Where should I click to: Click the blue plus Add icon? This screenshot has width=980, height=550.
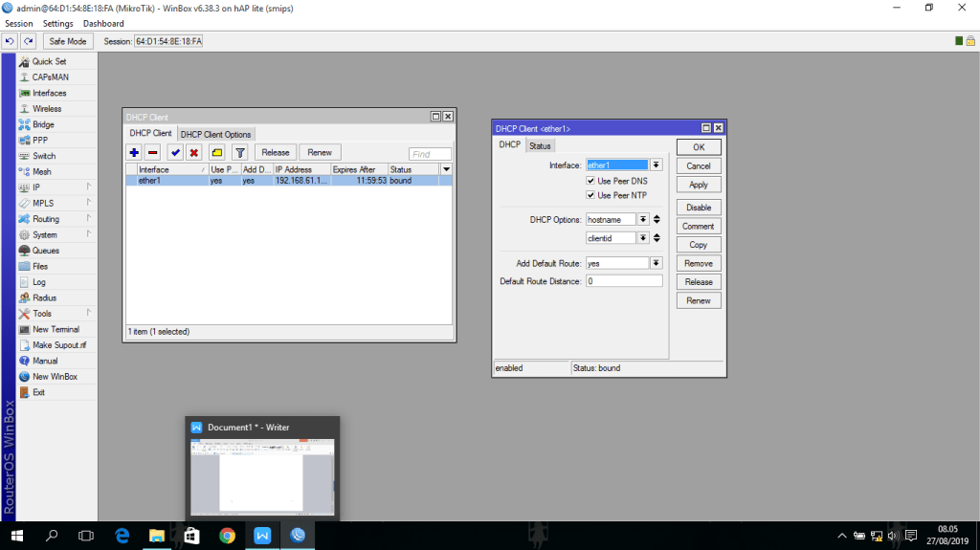click(135, 153)
